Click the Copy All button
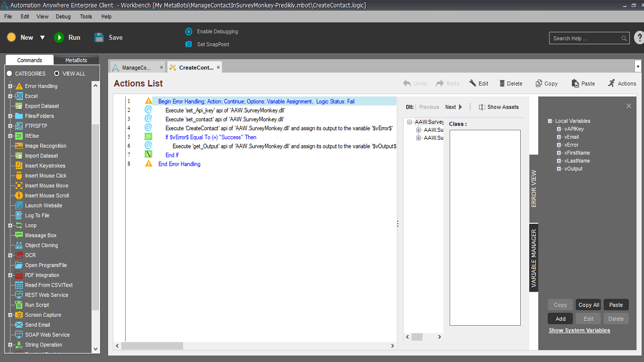Image resolution: width=644 pixels, height=362 pixels. click(589, 305)
